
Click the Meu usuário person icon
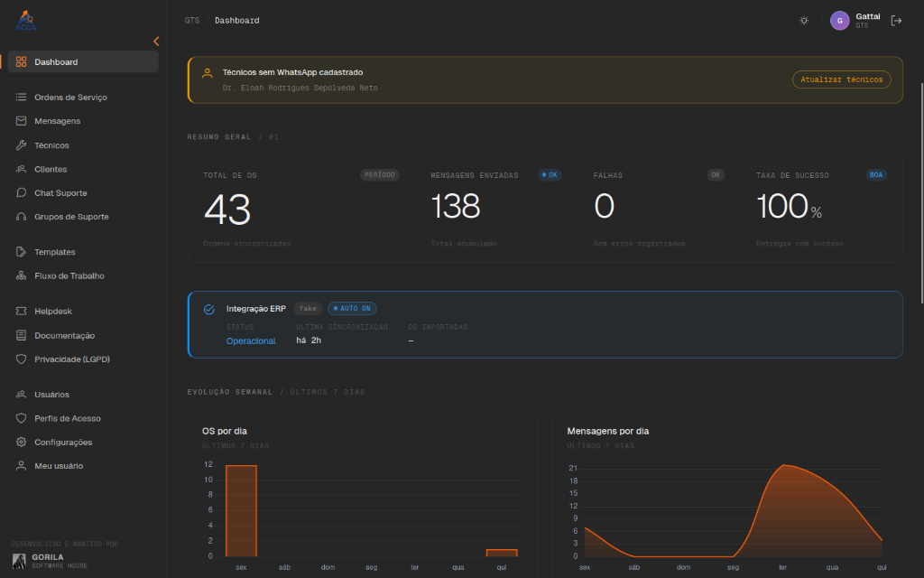(x=22, y=466)
